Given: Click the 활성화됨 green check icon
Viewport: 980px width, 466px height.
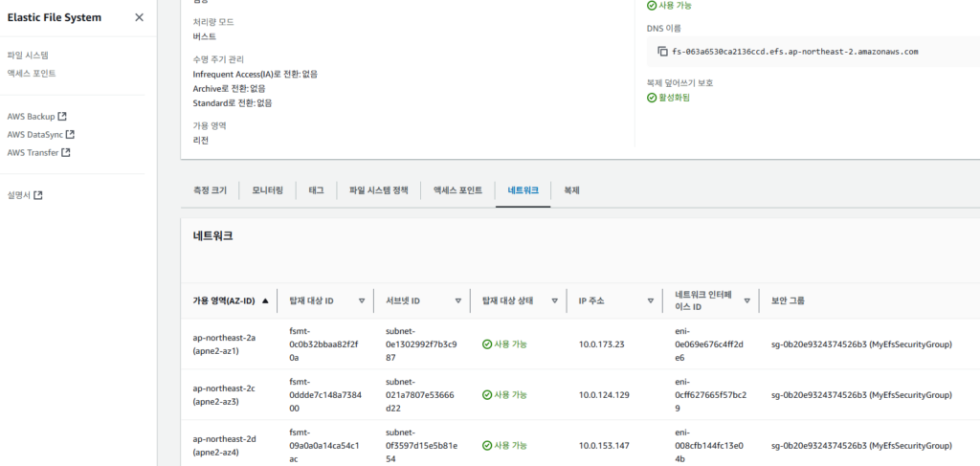Looking at the screenshot, I should click(652, 98).
